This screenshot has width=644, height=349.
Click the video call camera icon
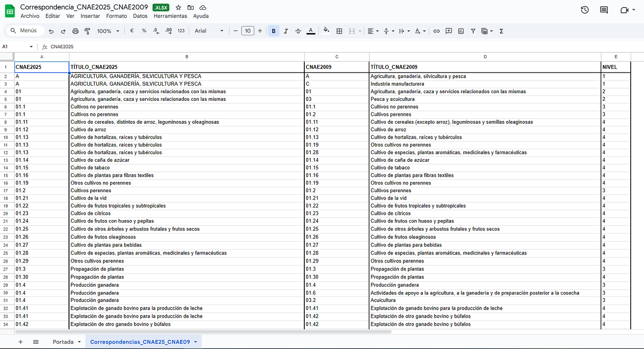(624, 10)
